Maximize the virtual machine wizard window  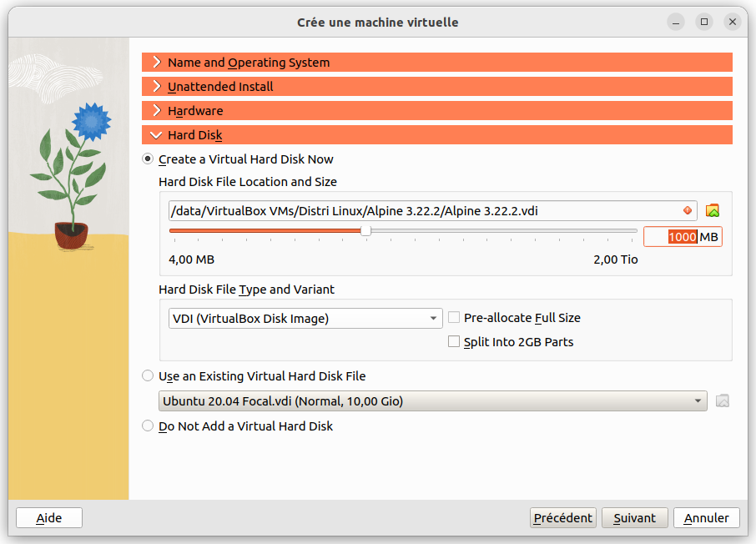point(704,22)
